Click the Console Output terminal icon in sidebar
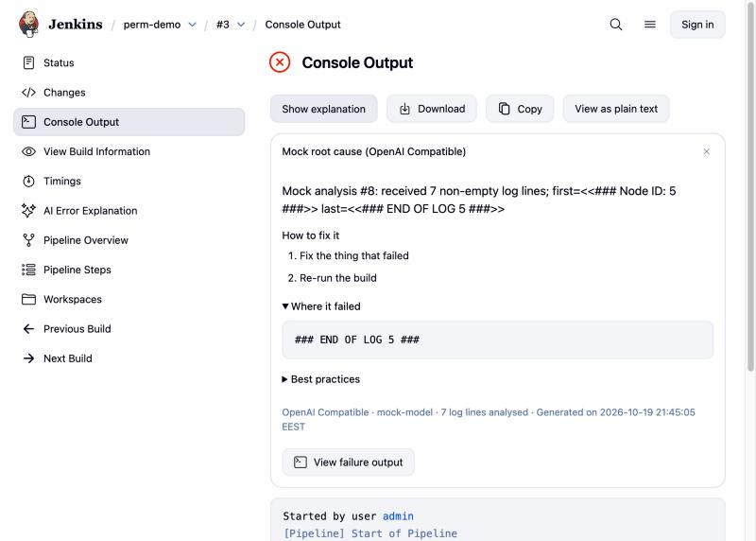This screenshot has width=756, height=541. click(29, 122)
